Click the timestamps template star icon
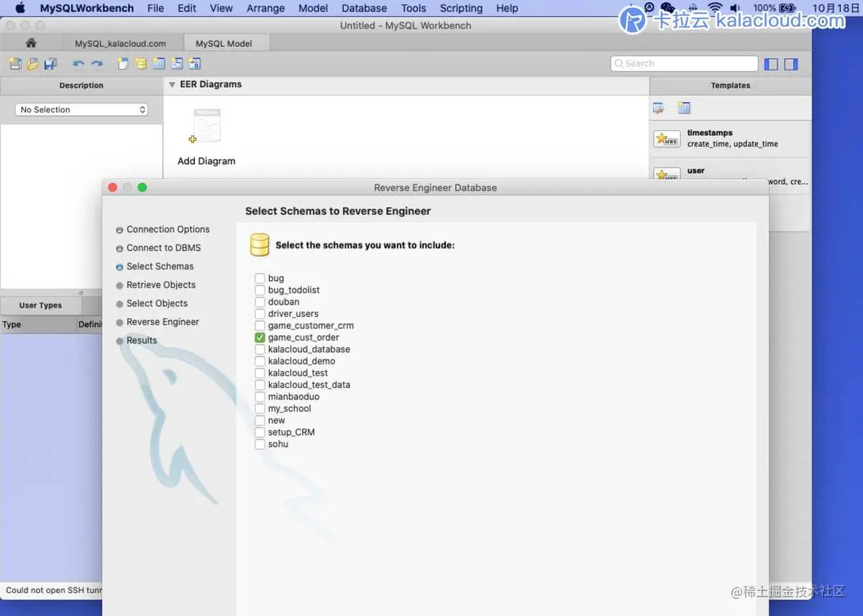 tap(667, 139)
